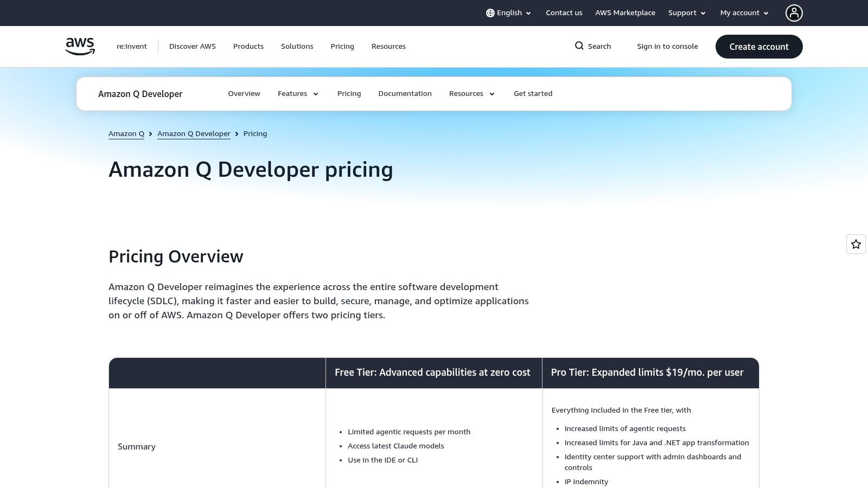Click Sign in to console
The image size is (868, 488).
tap(667, 47)
